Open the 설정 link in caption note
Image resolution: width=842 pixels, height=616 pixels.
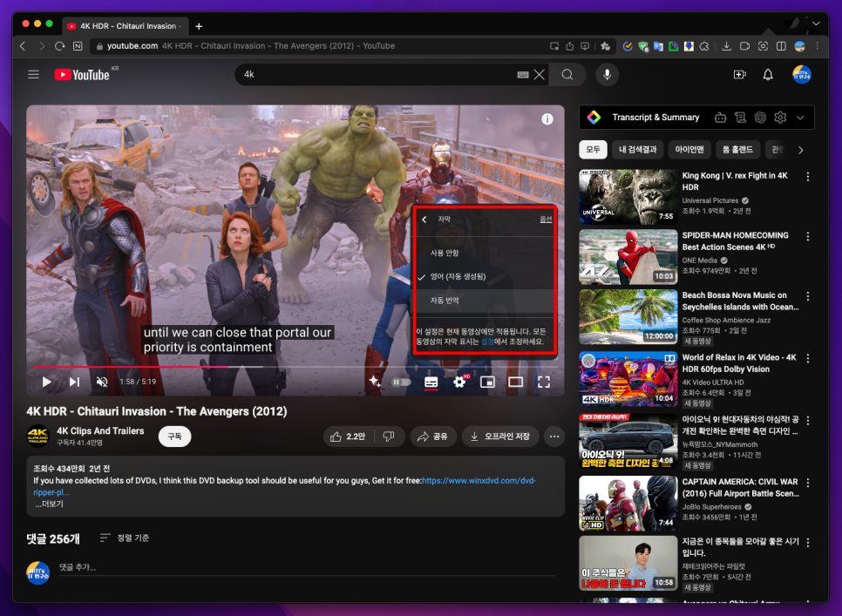point(487,342)
